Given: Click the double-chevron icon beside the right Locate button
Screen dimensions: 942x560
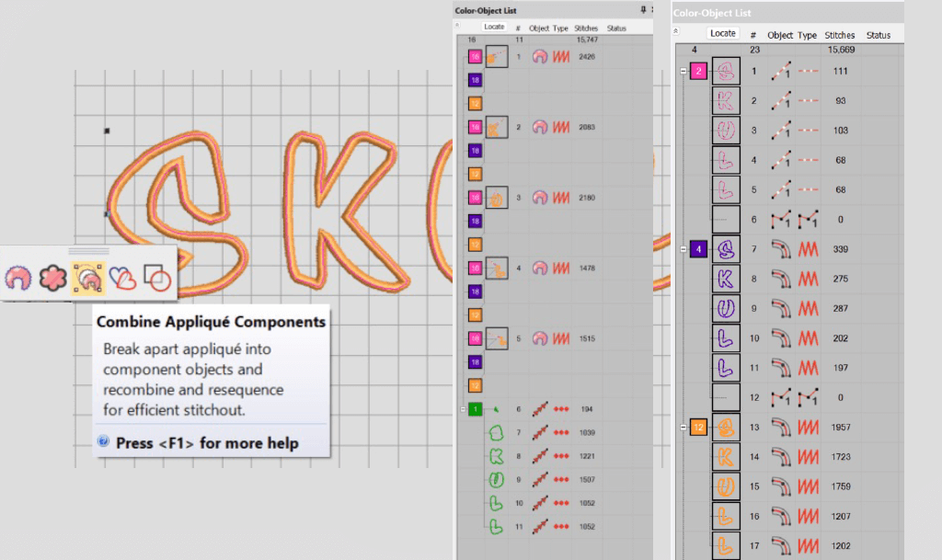Looking at the screenshot, I should (678, 30).
